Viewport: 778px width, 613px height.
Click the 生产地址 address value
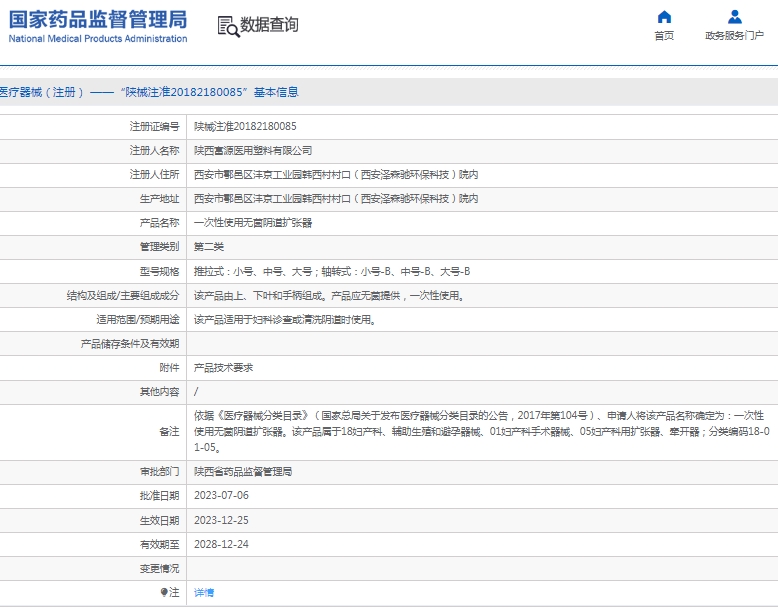[336, 199]
